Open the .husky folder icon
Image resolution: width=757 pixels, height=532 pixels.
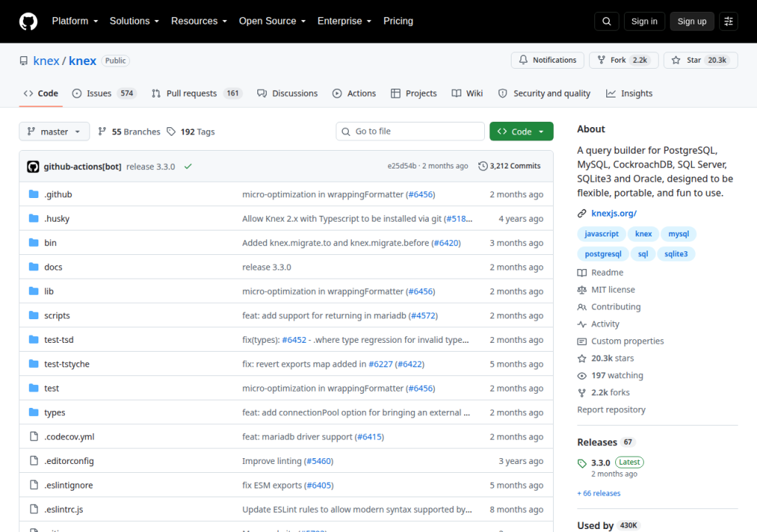[33, 219]
